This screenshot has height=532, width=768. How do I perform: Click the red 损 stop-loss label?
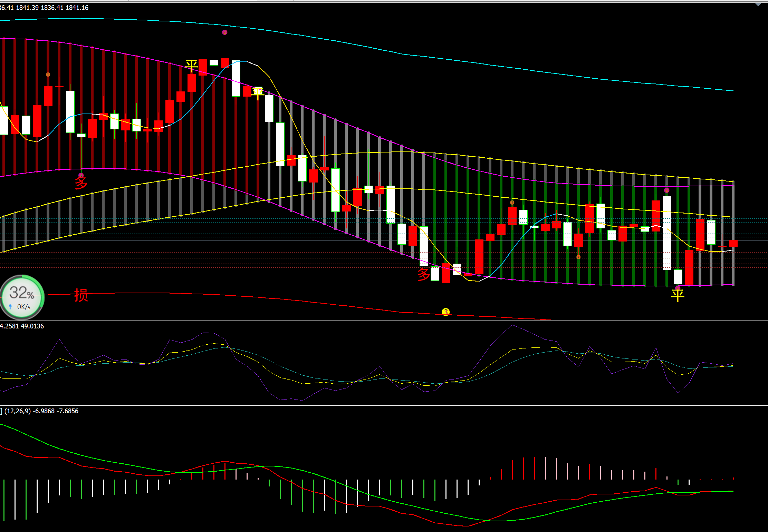[81, 295]
